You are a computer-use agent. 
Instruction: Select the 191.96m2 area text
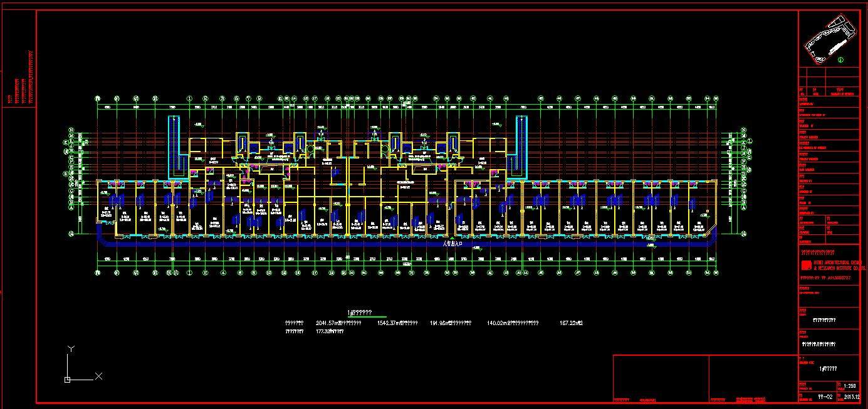tap(442, 323)
